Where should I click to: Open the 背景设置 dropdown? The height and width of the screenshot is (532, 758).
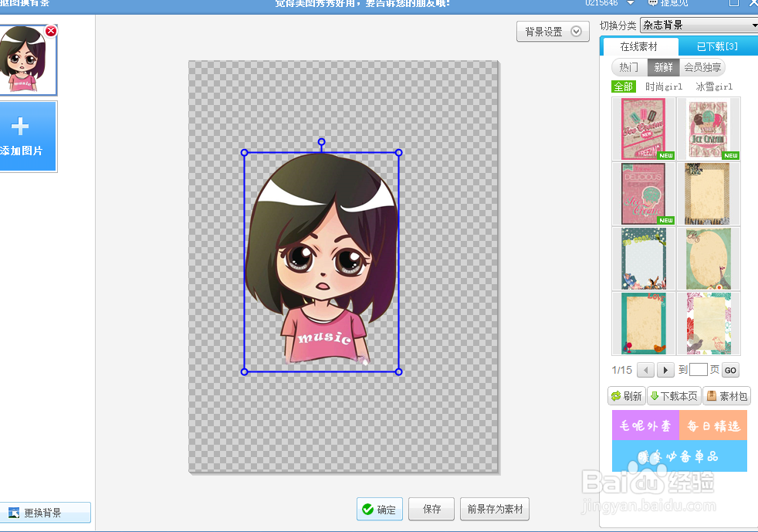553,32
